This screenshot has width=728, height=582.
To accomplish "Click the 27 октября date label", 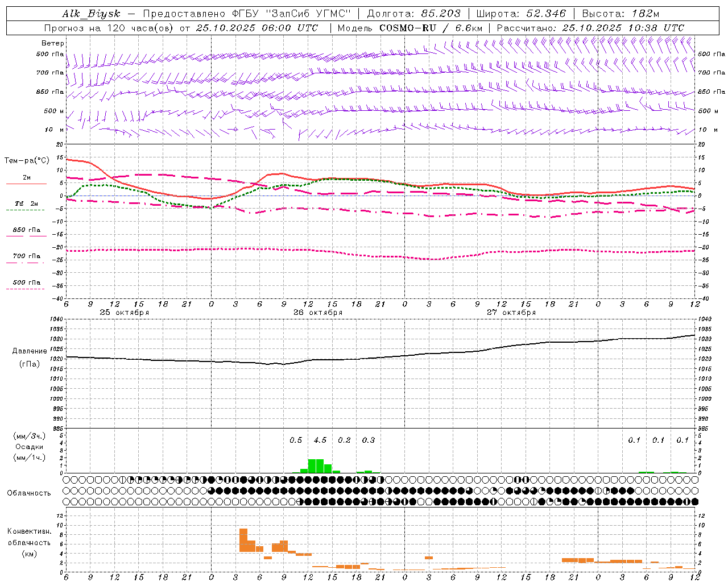I will pyautogui.click(x=511, y=313).
